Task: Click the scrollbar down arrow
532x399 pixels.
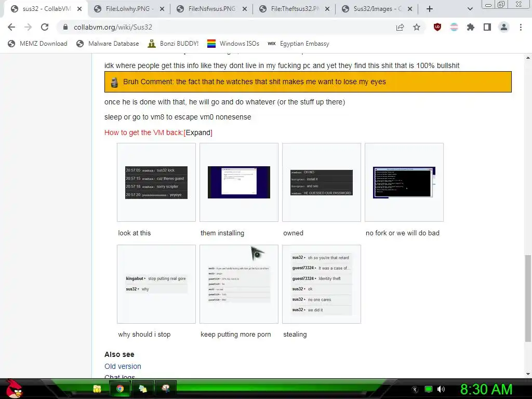Action: tap(528, 374)
